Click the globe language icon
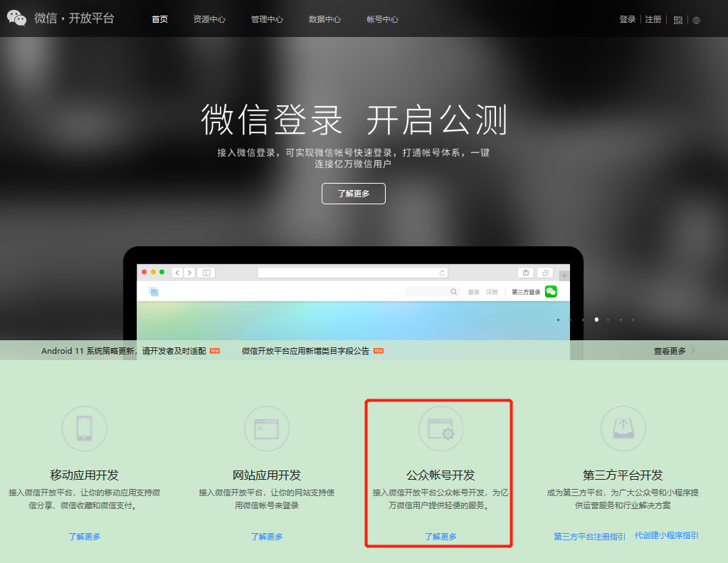 coord(697,20)
